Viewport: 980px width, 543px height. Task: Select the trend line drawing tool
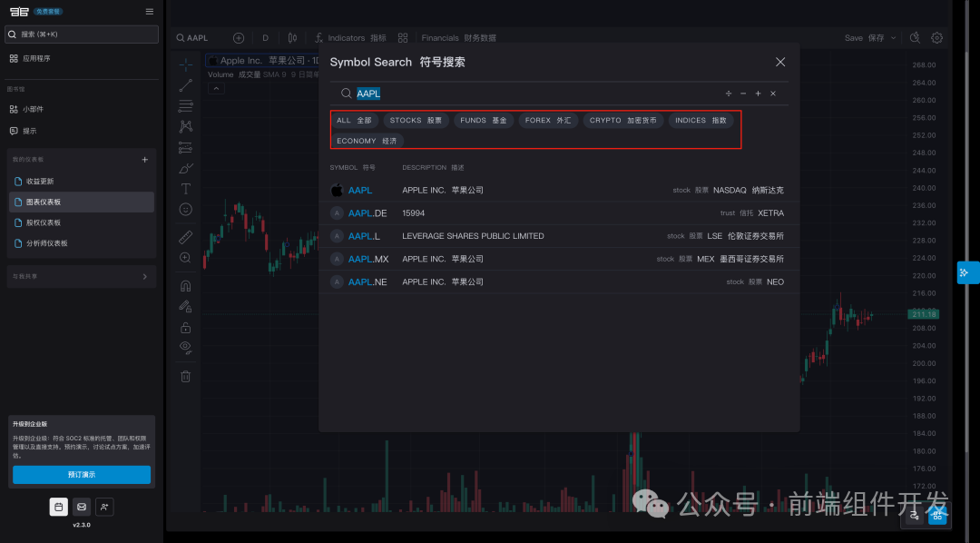pos(185,84)
